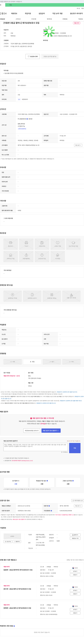Open [영북면- 4등급 할머니] 재가요양보호사 모집 posting
This screenshot has height=644, width=84.
click(x=17, y=608)
